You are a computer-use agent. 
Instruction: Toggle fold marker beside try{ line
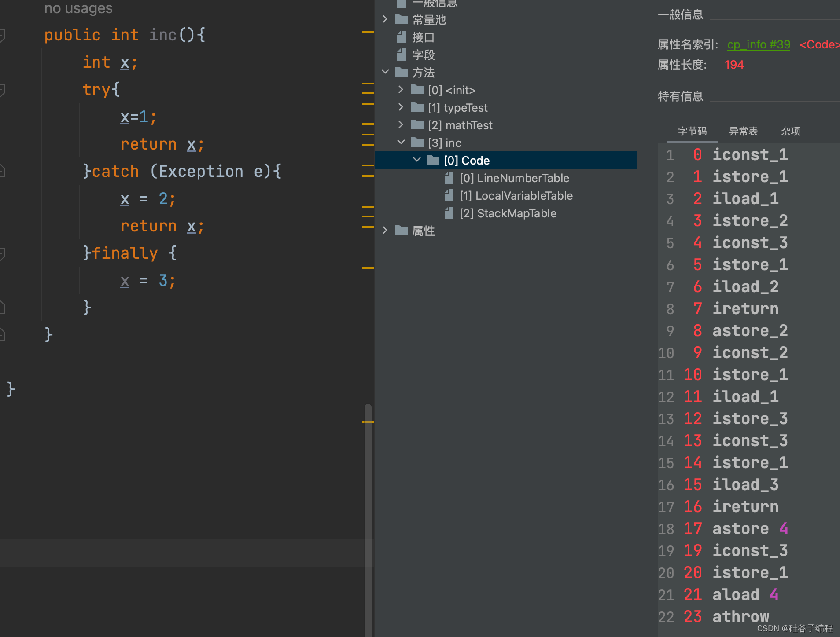(x=2, y=90)
